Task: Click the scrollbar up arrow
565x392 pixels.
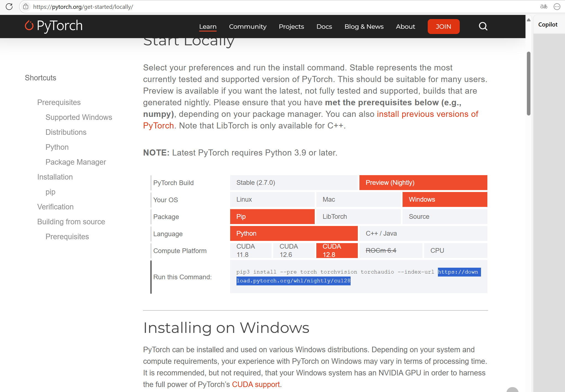Action: click(529, 20)
